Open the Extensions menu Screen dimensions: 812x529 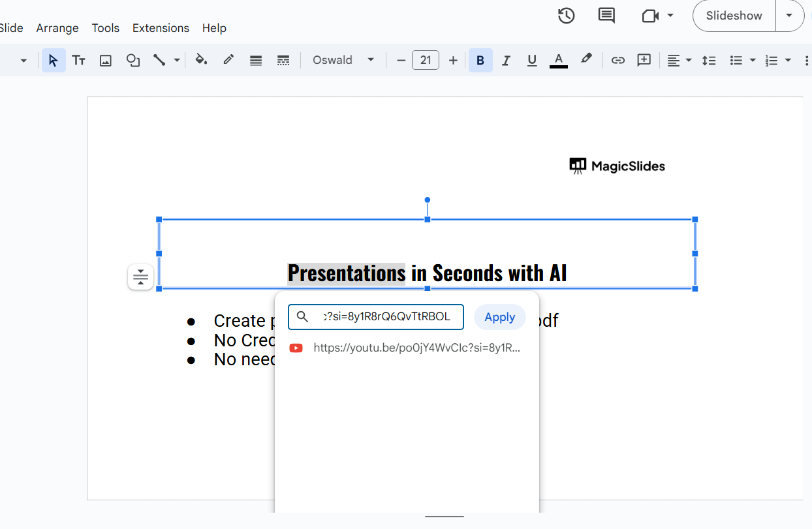coord(161,28)
